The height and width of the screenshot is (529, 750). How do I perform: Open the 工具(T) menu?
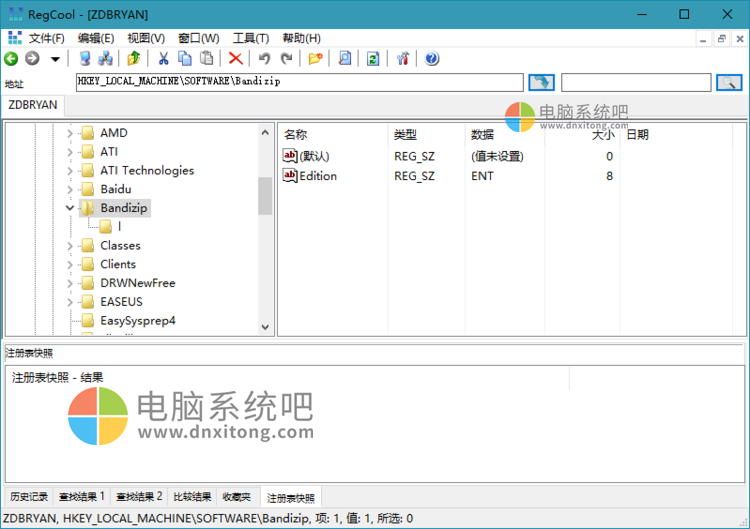(x=251, y=38)
